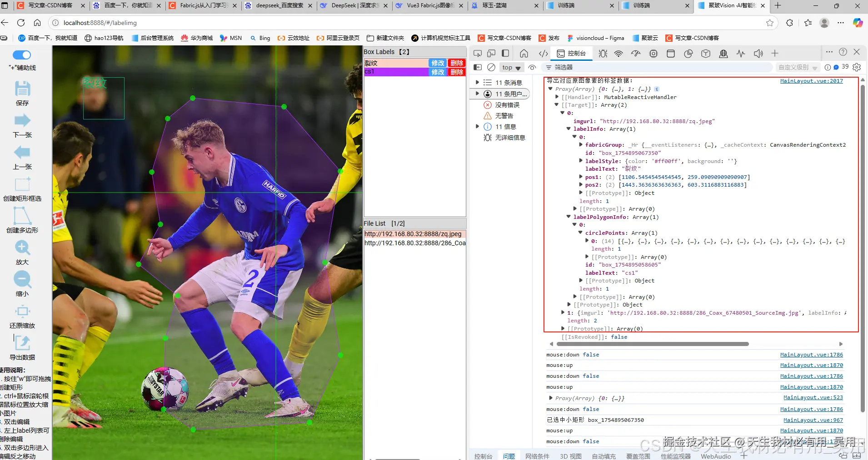Screen dimensions: 868x460
Task: Open console settings gear icon
Action: point(857,67)
